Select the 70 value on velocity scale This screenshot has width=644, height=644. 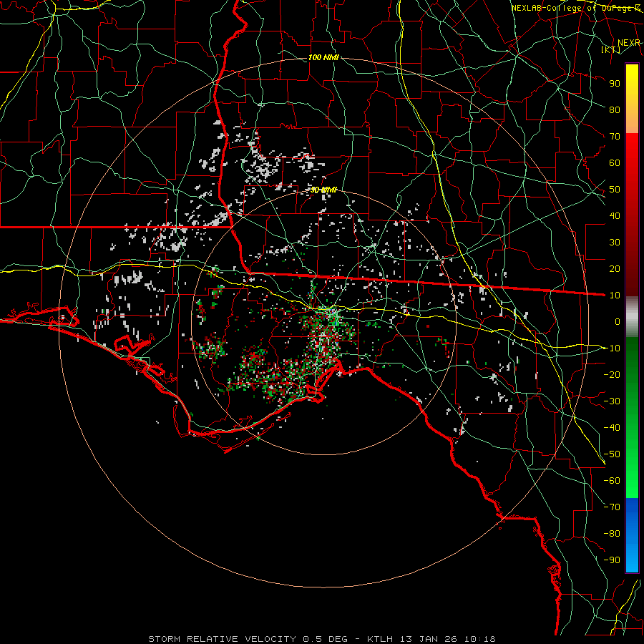[615, 137]
